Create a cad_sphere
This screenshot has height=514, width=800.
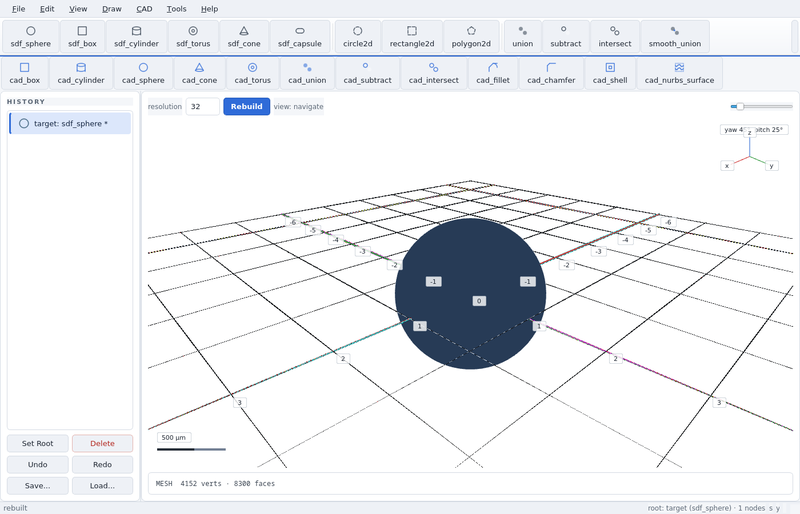point(143,74)
